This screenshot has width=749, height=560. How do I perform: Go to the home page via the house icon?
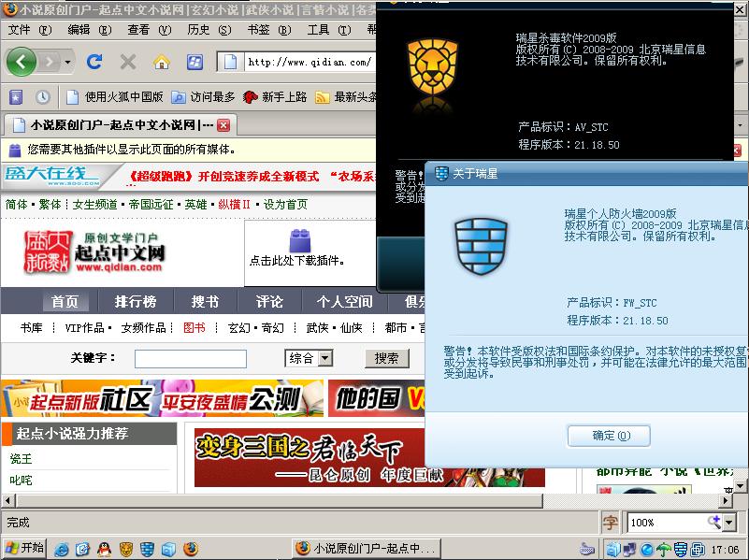162,62
